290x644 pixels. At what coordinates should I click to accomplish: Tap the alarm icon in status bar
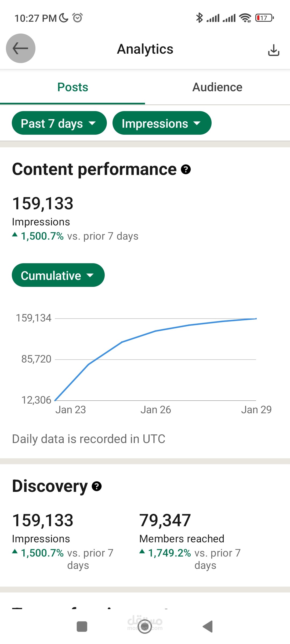[x=78, y=18]
